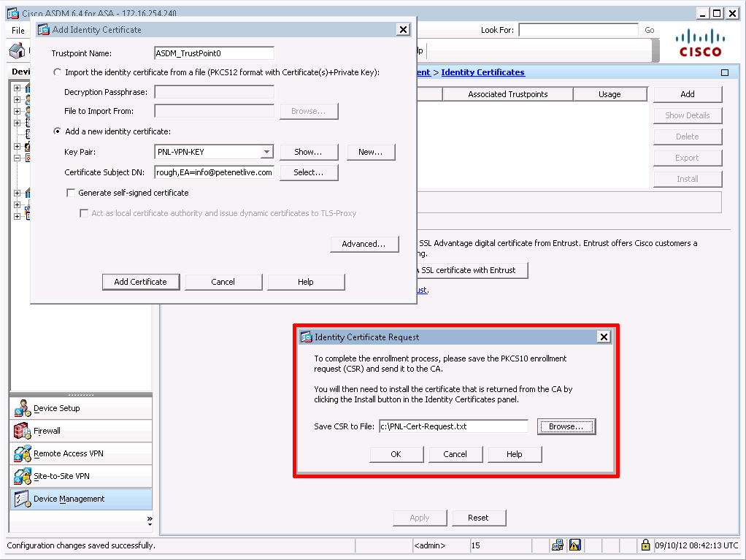This screenshot has height=560, width=746.
Task: Click the File to Import From field
Action: click(x=214, y=111)
